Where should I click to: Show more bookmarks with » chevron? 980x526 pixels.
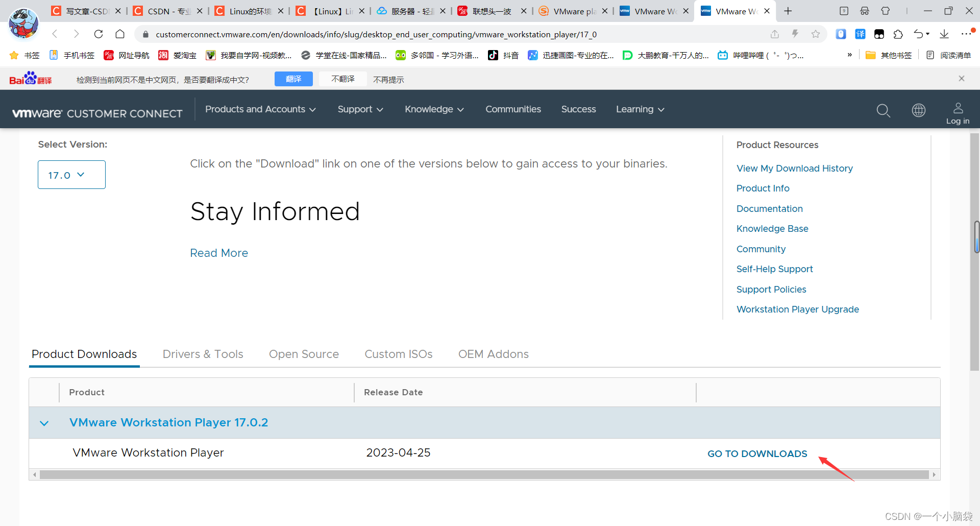[x=849, y=55]
